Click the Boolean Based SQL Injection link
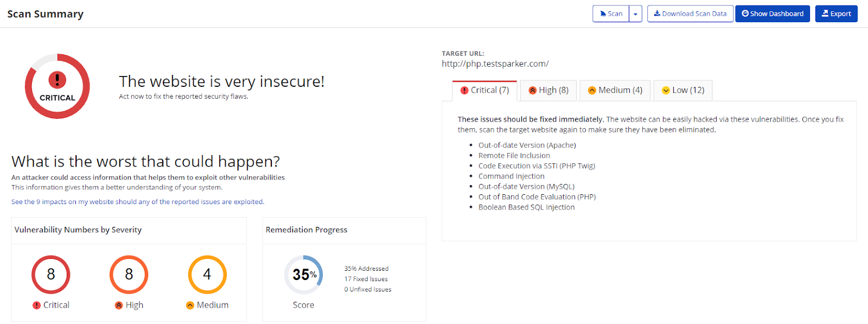 [526, 207]
